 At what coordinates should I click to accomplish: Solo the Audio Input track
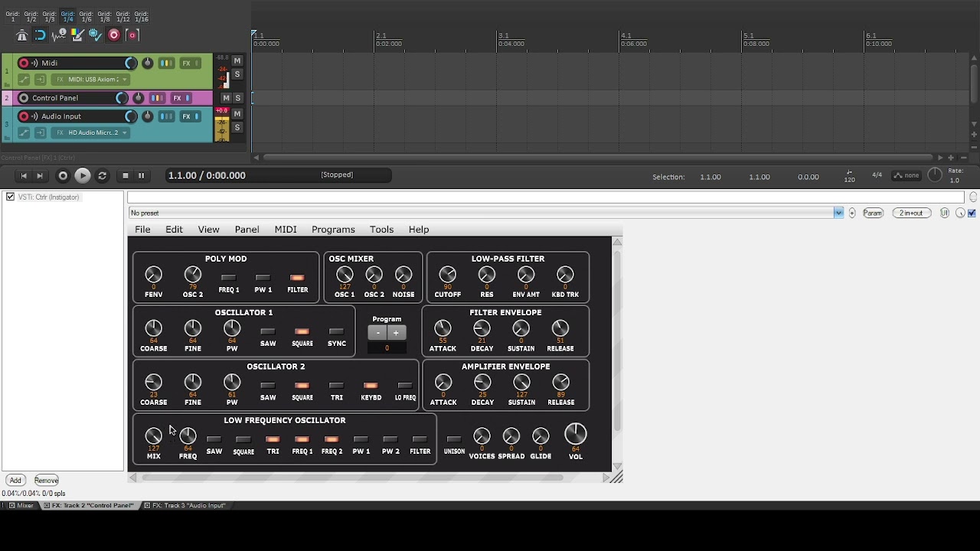pyautogui.click(x=237, y=128)
